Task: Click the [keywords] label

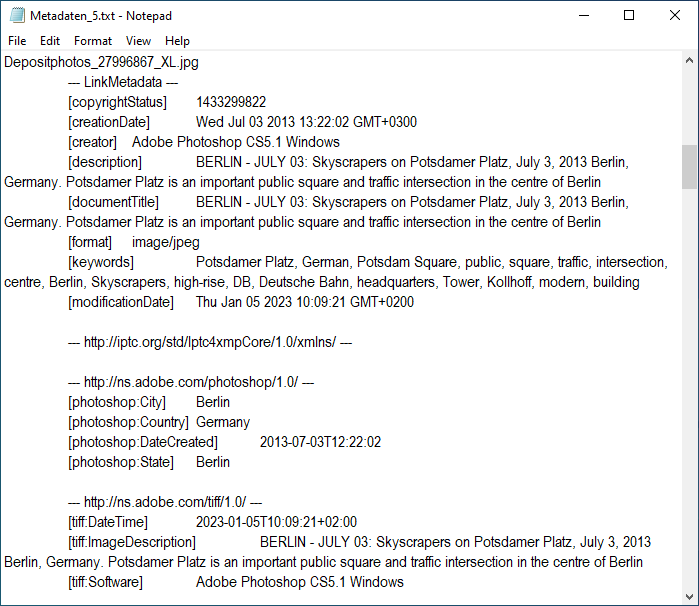Action: pyautogui.click(x=101, y=262)
